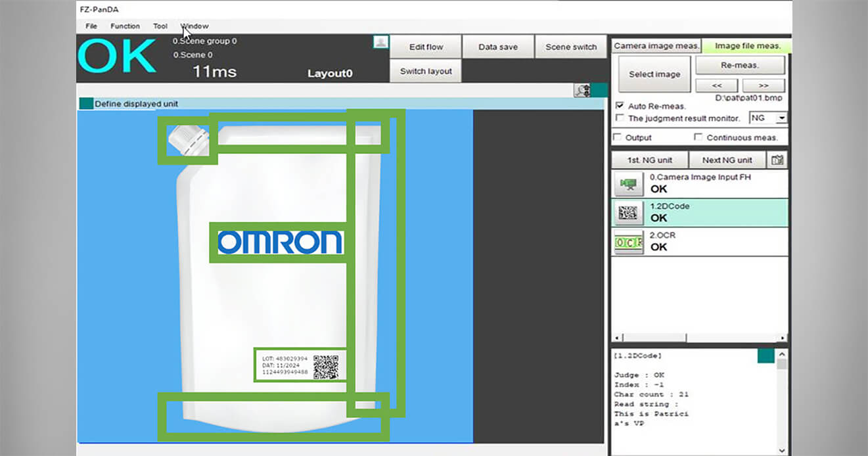
Task: Click detail pane scrollbar down arrow
Action: [x=781, y=449]
